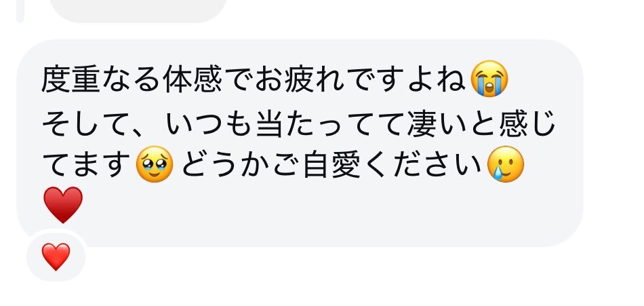Click the large red heart inside the message

pyautogui.click(x=63, y=205)
